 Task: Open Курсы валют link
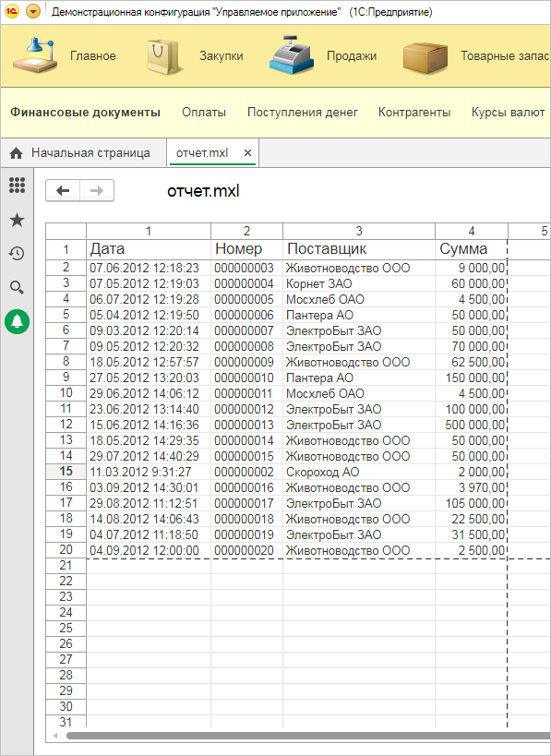[508, 113]
